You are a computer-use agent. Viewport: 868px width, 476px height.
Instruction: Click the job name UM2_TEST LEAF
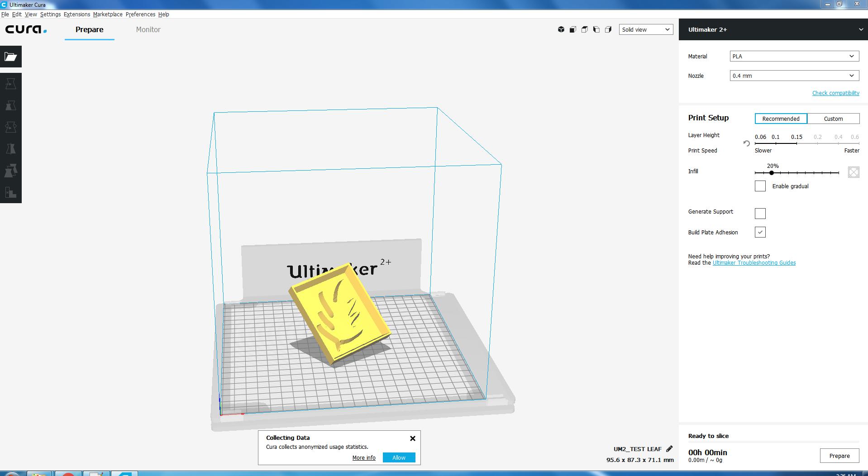(x=637, y=449)
